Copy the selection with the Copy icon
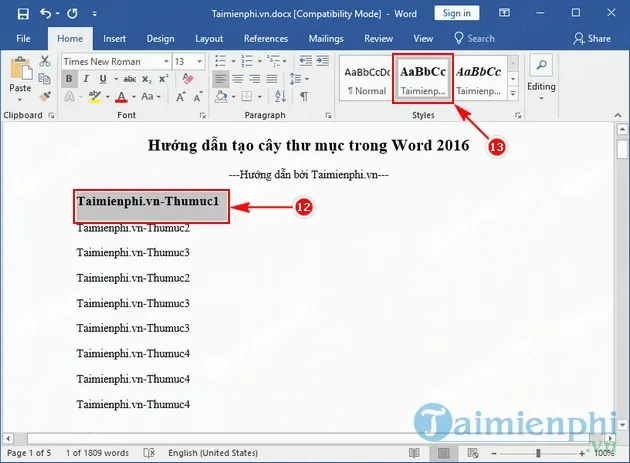This screenshot has width=630, height=463. coord(45,78)
